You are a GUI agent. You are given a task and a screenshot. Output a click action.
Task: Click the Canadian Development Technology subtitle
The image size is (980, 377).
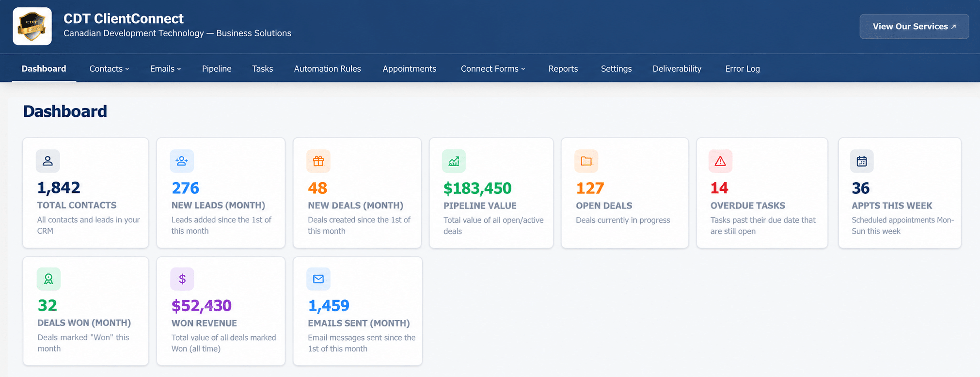tap(177, 33)
